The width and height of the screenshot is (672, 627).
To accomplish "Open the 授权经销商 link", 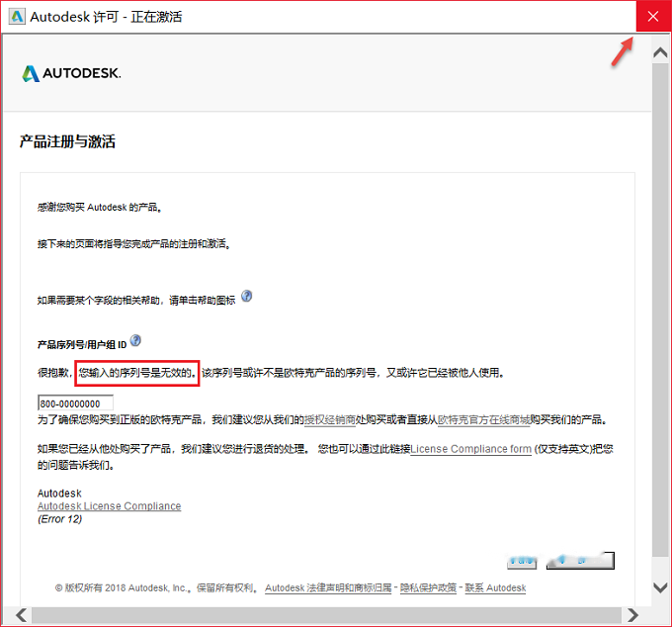I will click(329, 420).
